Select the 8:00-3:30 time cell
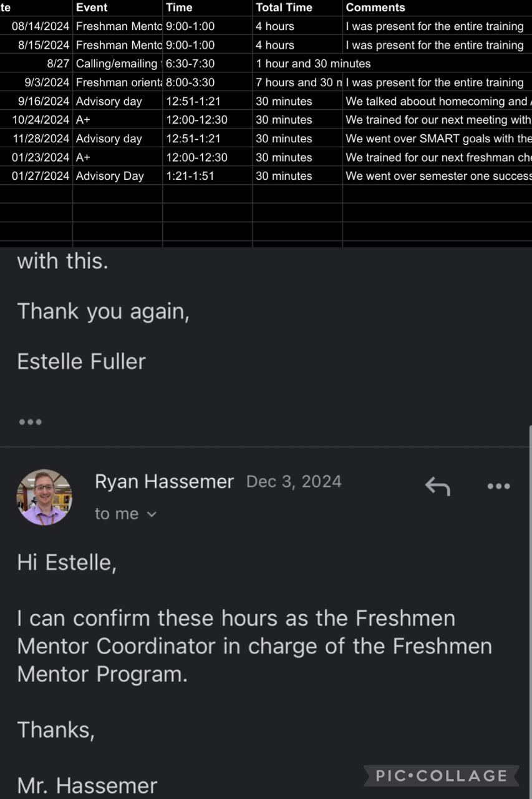 190,82
